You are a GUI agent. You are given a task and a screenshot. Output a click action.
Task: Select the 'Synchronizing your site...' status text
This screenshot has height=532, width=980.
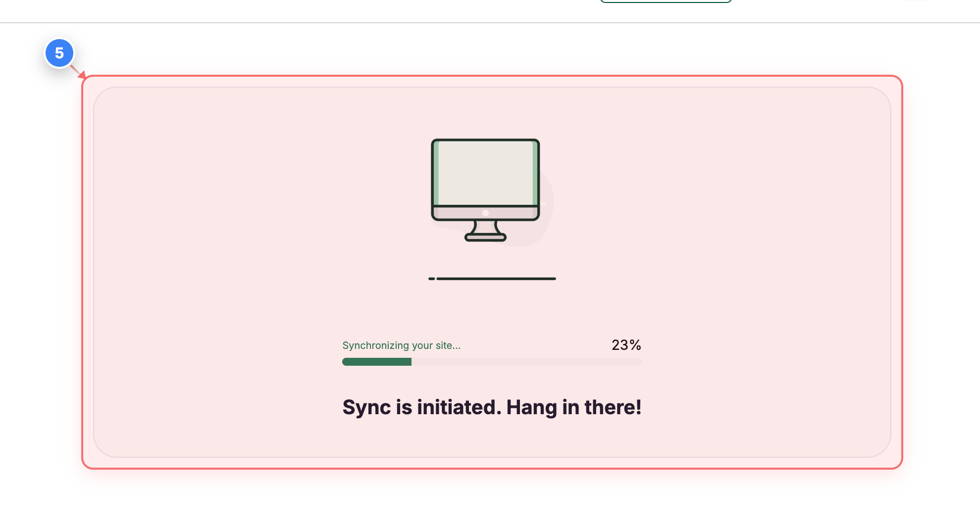402,345
